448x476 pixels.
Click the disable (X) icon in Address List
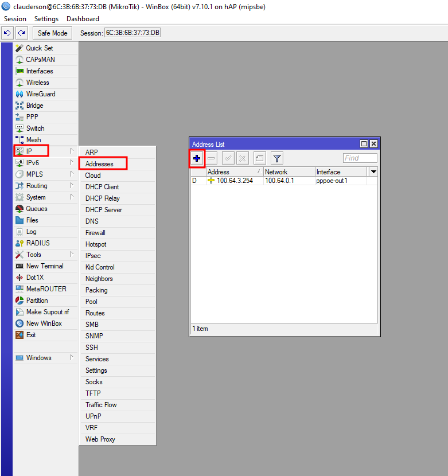pos(243,158)
